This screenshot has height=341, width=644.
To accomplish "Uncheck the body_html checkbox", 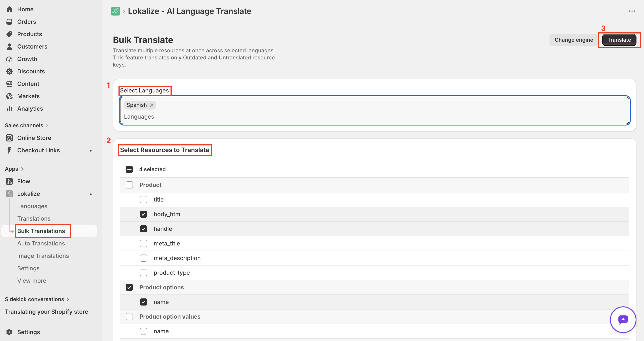I will coord(144,214).
